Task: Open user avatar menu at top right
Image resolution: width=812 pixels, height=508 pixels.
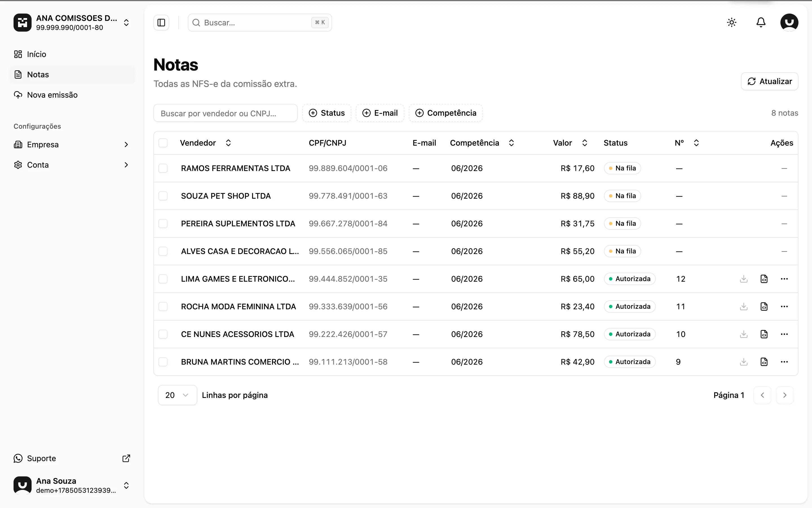Action: click(789, 23)
